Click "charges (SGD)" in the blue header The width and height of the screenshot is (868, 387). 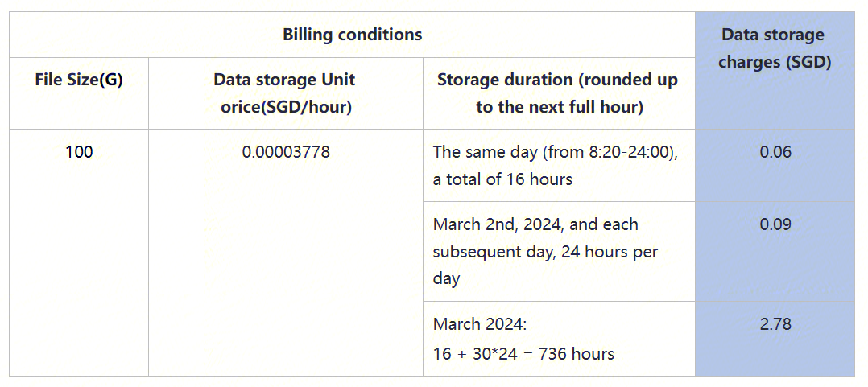774,62
